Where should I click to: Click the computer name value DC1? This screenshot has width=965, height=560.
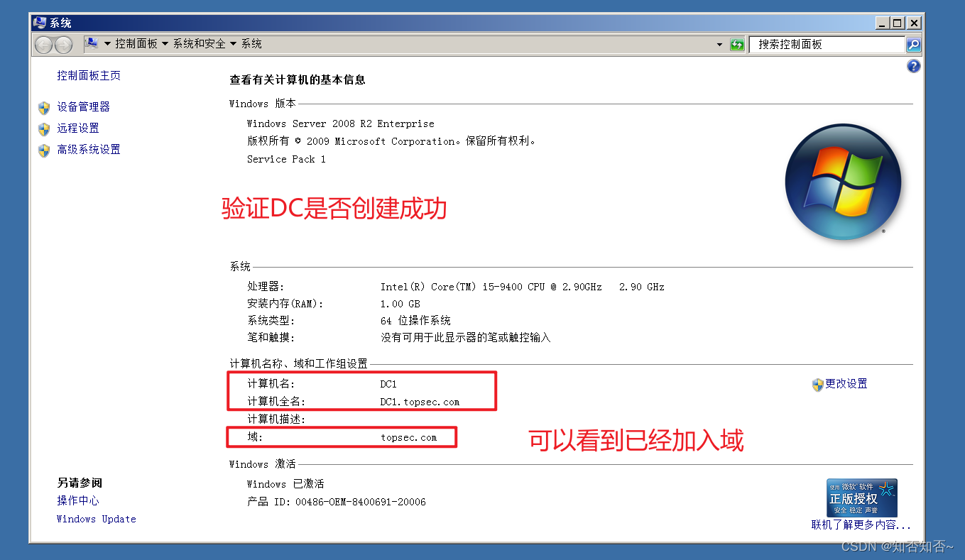click(x=388, y=384)
